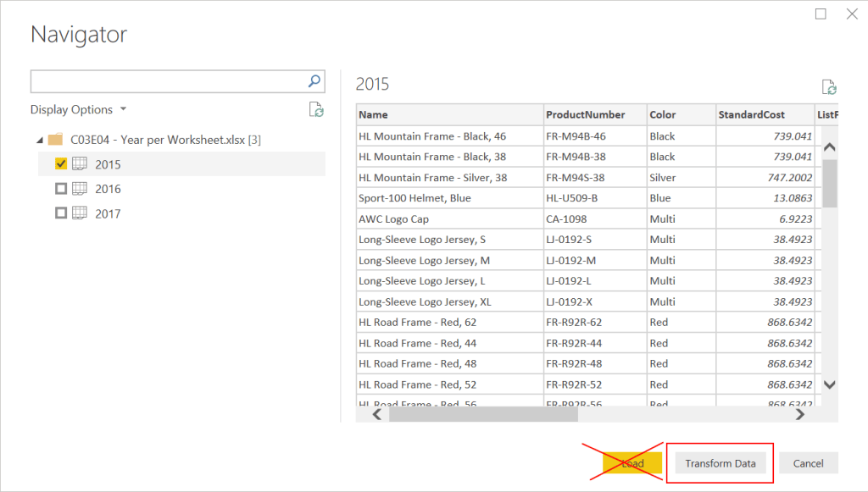Screen dimensions: 868x492
Task: Click the 2017 worksheet table icon
Action: [80, 213]
